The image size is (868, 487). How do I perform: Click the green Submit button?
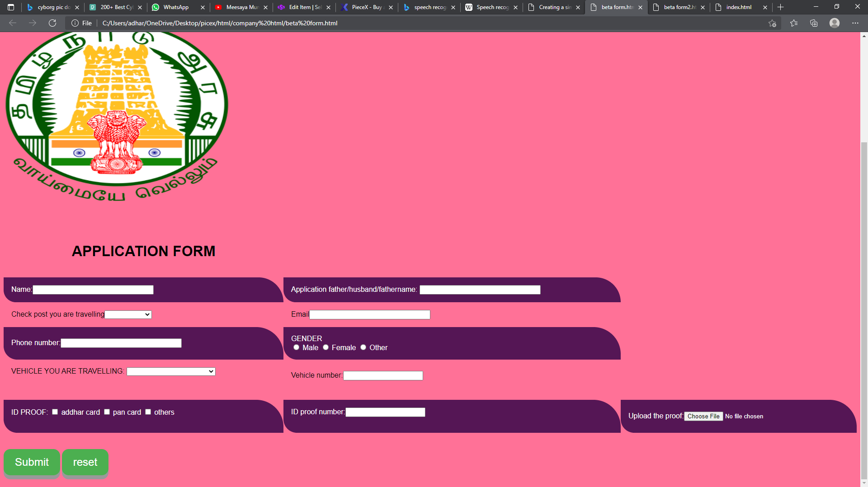click(32, 462)
